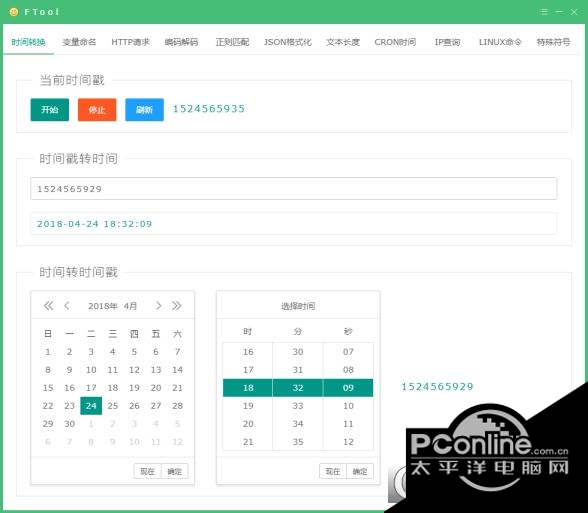Pick date 19 in the calendar grid
This screenshot has width=588, height=513.
click(x=134, y=388)
